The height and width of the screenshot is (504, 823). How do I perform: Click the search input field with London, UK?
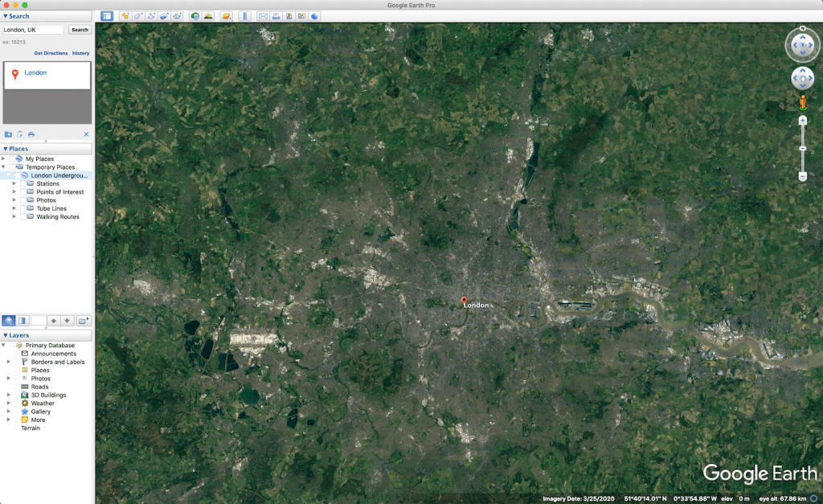(x=33, y=30)
